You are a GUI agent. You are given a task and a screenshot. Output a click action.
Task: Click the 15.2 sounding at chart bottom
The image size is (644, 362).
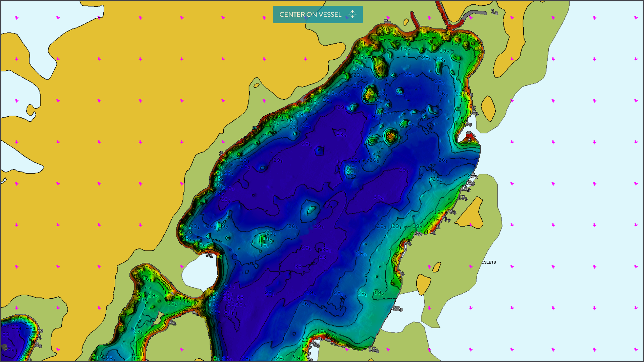point(374,350)
